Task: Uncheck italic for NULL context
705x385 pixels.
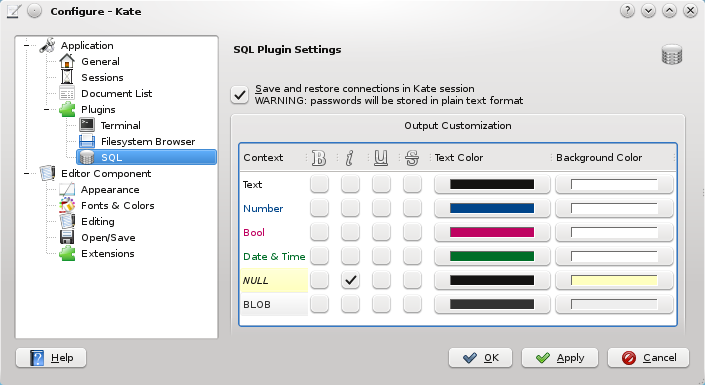Action: point(350,280)
